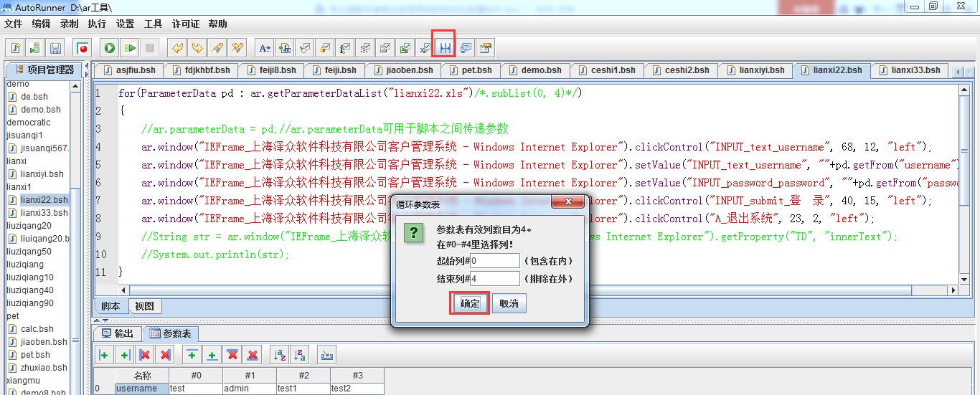Viewport: 980px width, 395px height.
Task: Run the script with the green play icon
Action: (110, 48)
